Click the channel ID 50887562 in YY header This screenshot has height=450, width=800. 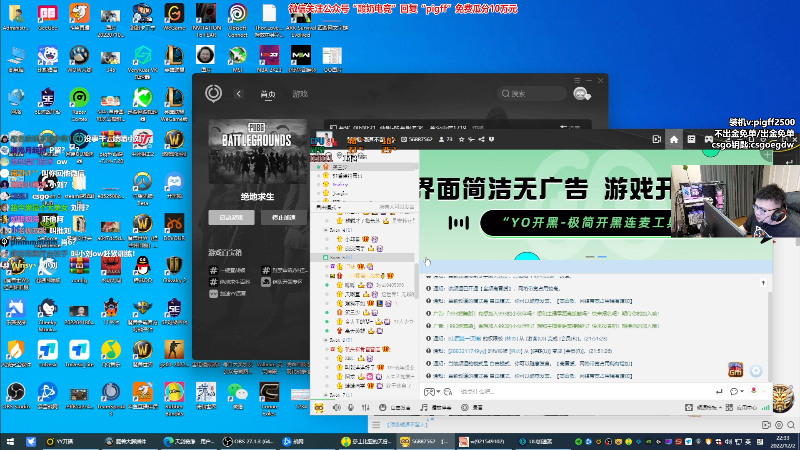point(417,139)
